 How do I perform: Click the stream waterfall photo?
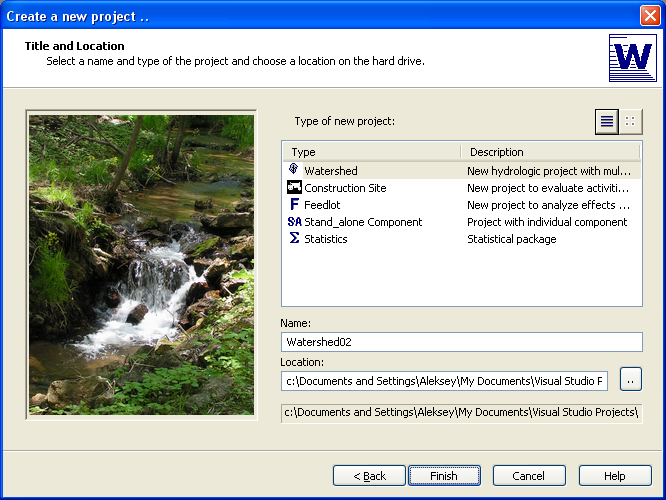point(141,265)
